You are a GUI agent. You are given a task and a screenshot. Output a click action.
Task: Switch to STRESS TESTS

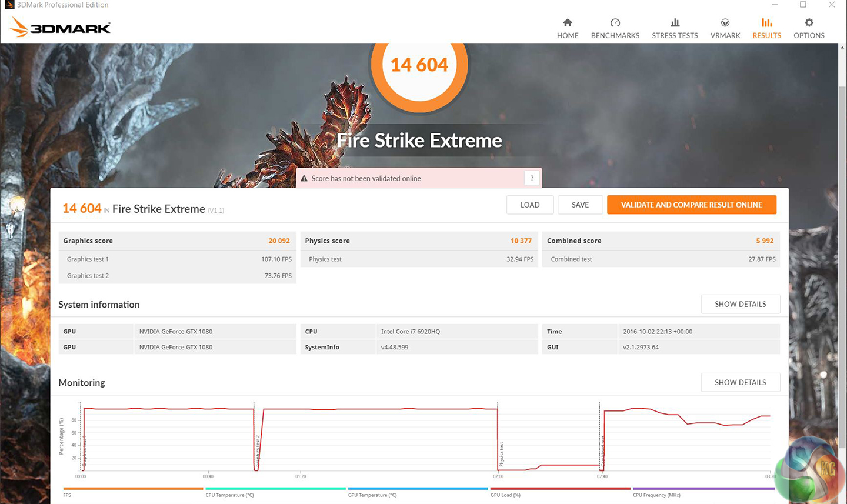pos(675,28)
